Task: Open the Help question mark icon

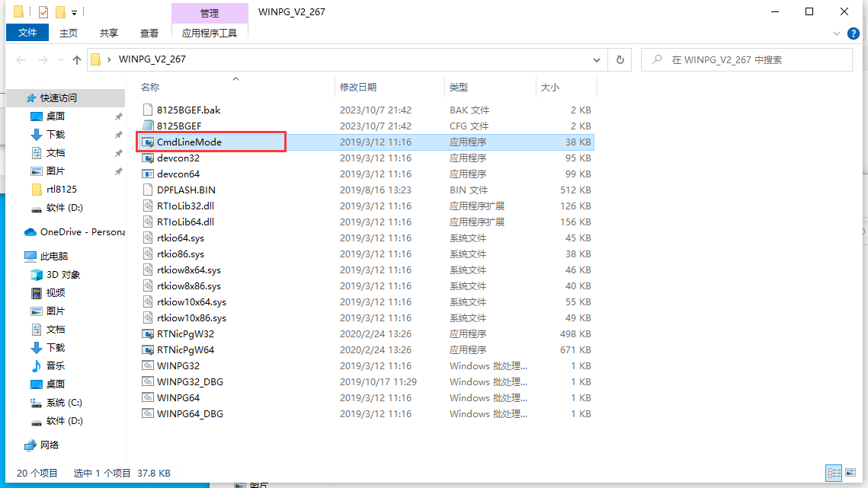Action: (854, 33)
